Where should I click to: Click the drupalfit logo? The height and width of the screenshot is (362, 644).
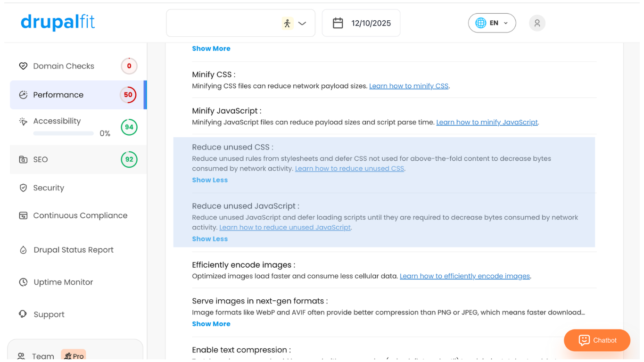pos(58,22)
